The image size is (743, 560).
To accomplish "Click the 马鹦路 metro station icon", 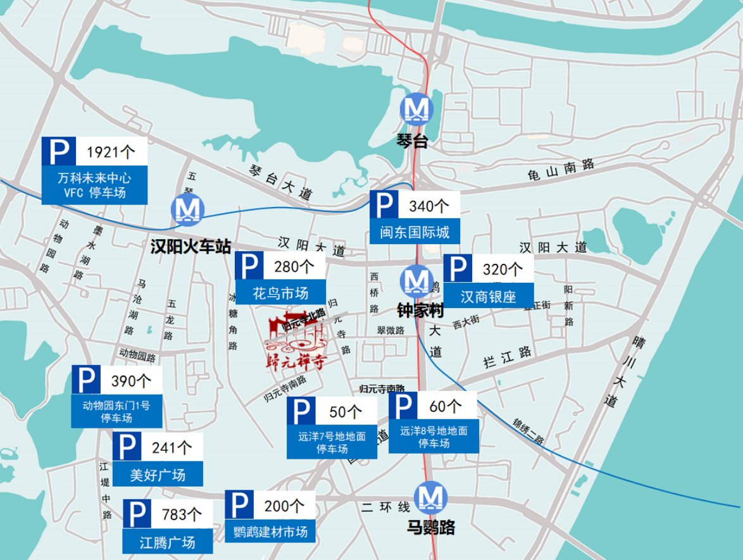I will 431,498.
